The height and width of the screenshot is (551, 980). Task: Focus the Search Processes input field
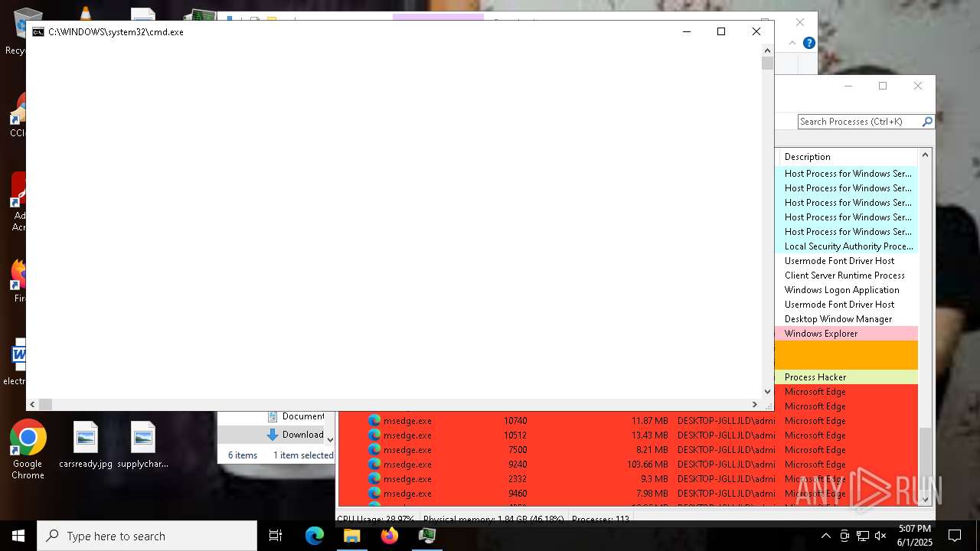point(859,121)
